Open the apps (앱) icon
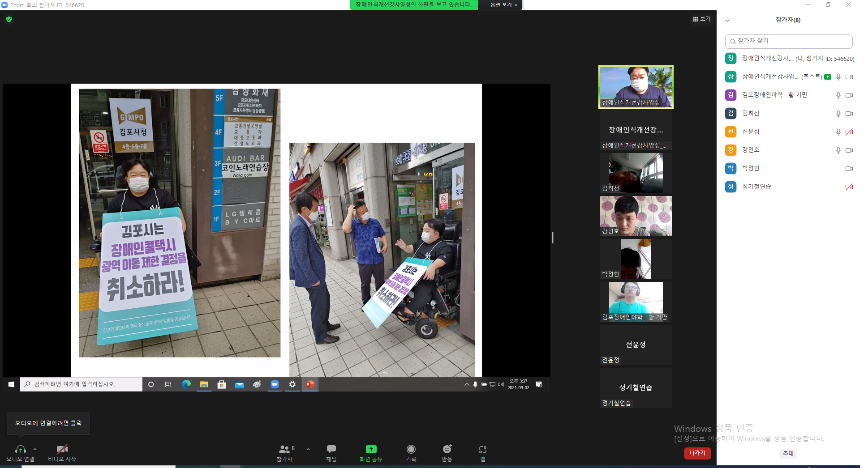Image resolution: width=868 pixels, height=468 pixels. point(483,453)
